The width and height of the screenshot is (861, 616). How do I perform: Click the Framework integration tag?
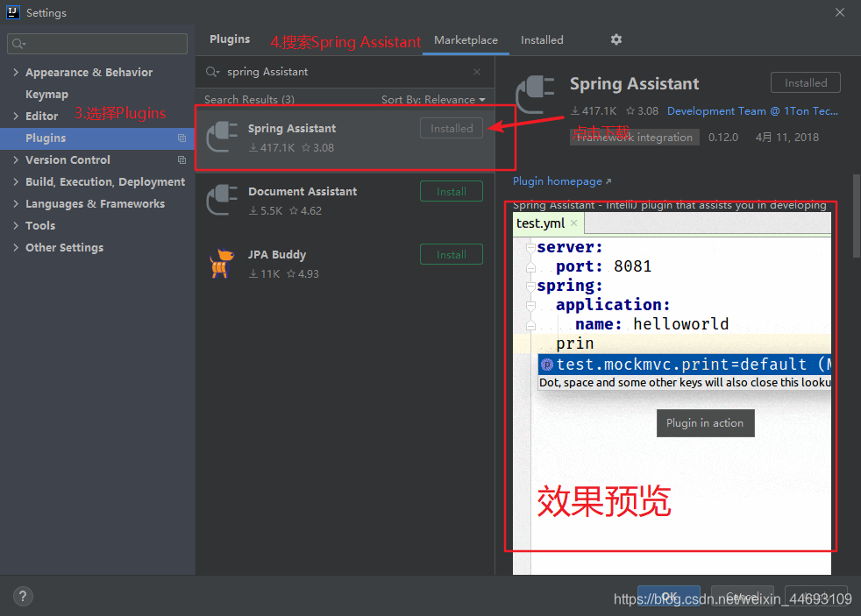point(634,138)
